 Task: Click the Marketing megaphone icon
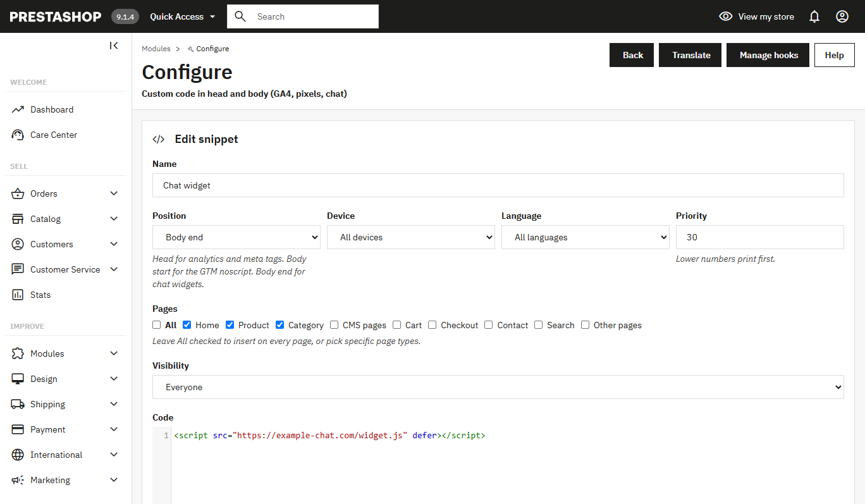(x=18, y=480)
